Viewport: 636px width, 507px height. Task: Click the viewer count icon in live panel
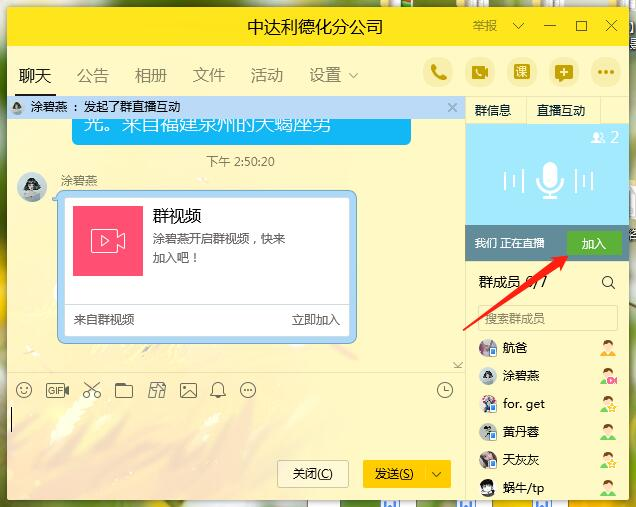598,138
